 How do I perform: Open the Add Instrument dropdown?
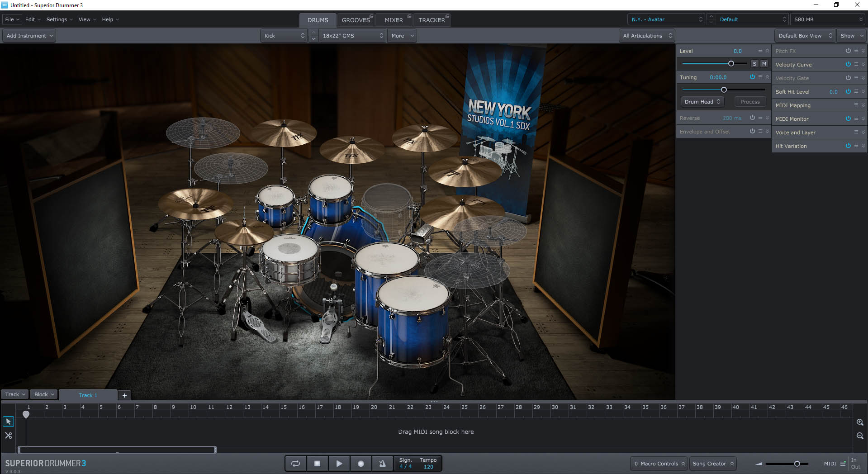tap(29, 36)
